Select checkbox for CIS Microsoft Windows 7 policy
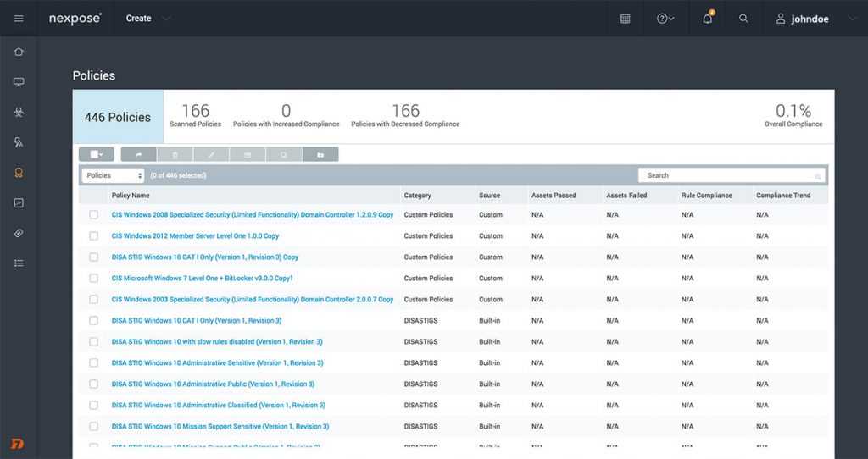 [x=94, y=279]
